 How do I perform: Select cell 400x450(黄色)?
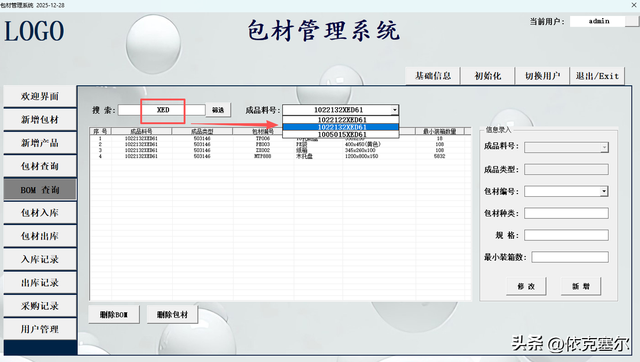coord(362,144)
